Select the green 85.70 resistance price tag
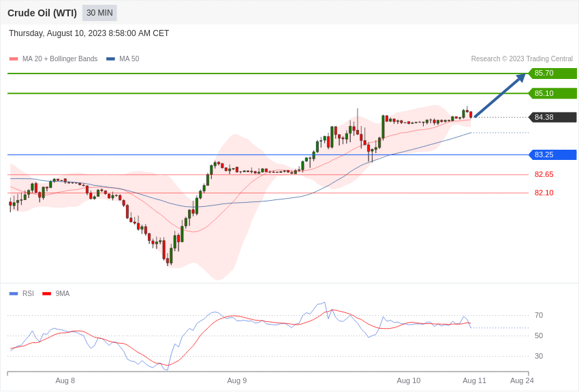 552,73
